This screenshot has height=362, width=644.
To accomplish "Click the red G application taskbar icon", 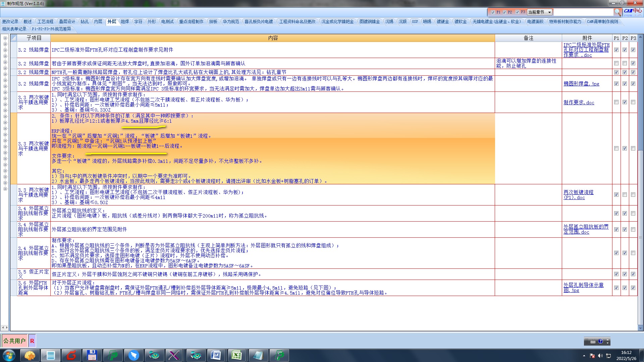I will [x=71, y=355].
